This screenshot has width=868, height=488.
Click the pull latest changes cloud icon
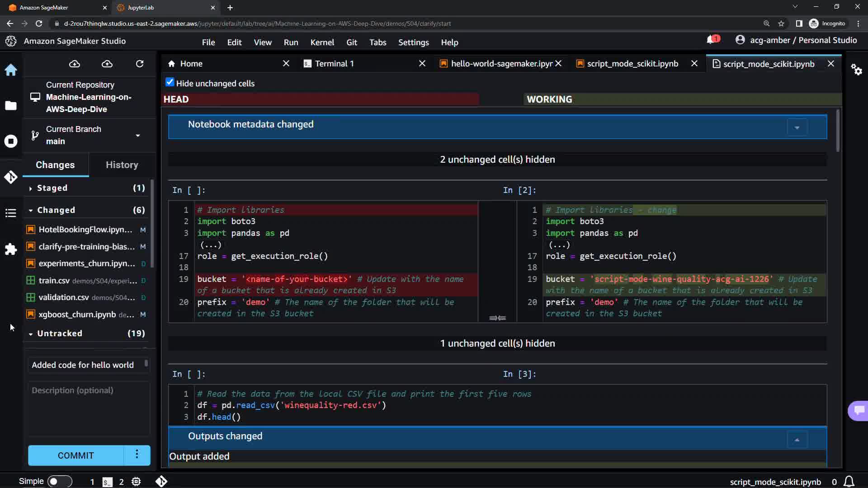pyautogui.click(x=75, y=64)
